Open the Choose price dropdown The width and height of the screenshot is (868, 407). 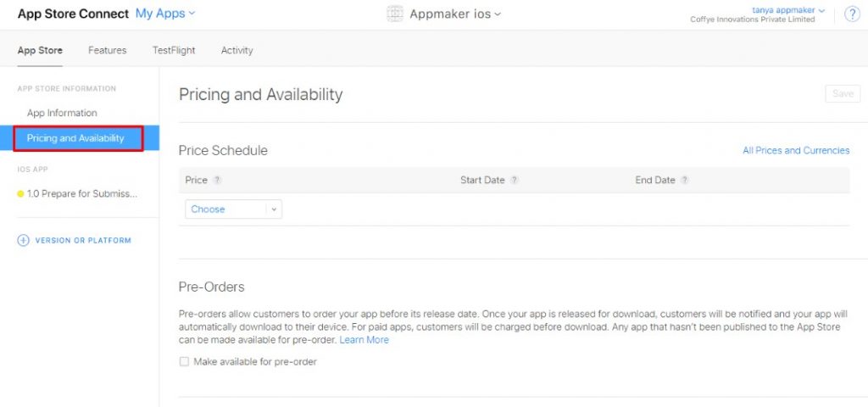(x=233, y=209)
